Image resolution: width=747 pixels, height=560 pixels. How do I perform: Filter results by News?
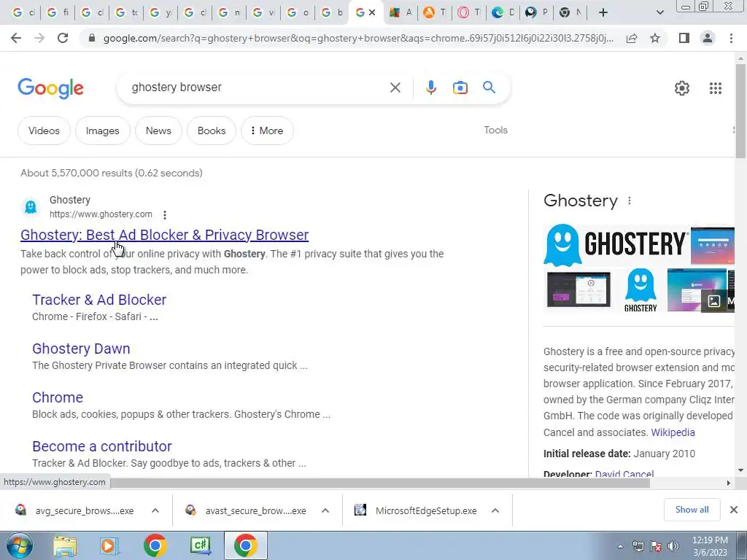[158, 131]
